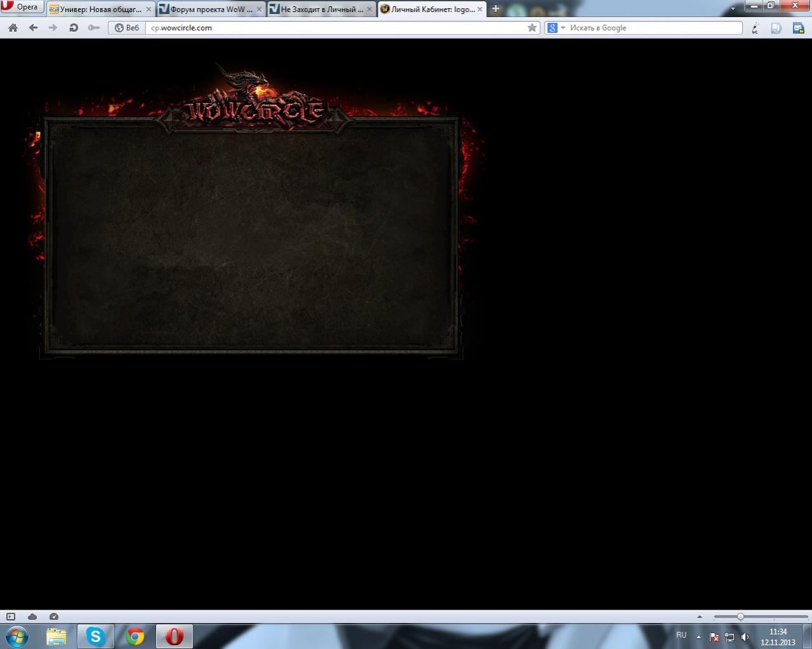This screenshot has width=812, height=649.
Task: Open Opera Link cloud sync icon
Action: 32,617
